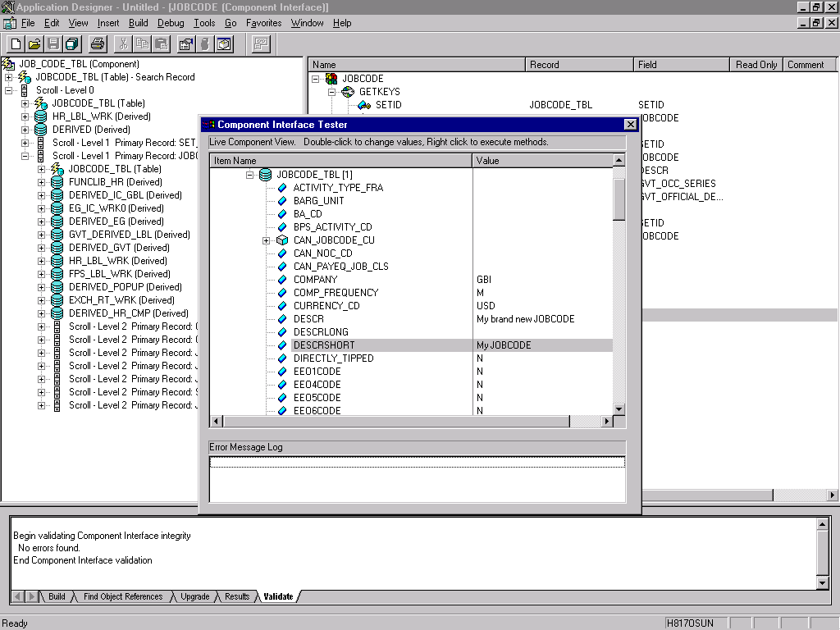This screenshot has width=840, height=630.
Task: Switch to the Results tab at the bottom
Action: [236, 597]
